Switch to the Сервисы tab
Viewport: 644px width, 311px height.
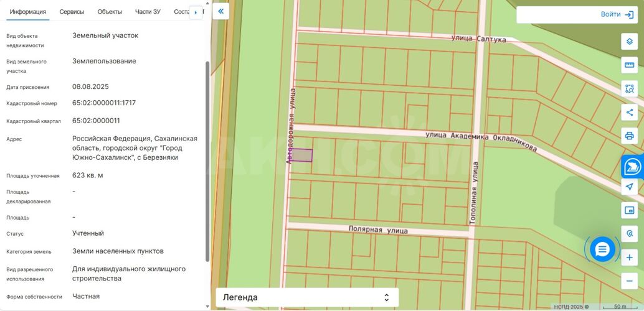pyautogui.click(x=72, y=12)
